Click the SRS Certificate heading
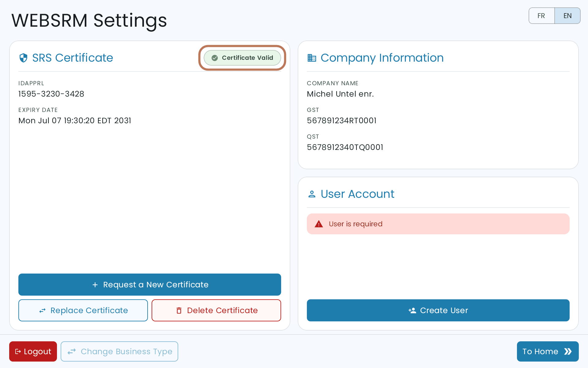 (x=73, y=58)
